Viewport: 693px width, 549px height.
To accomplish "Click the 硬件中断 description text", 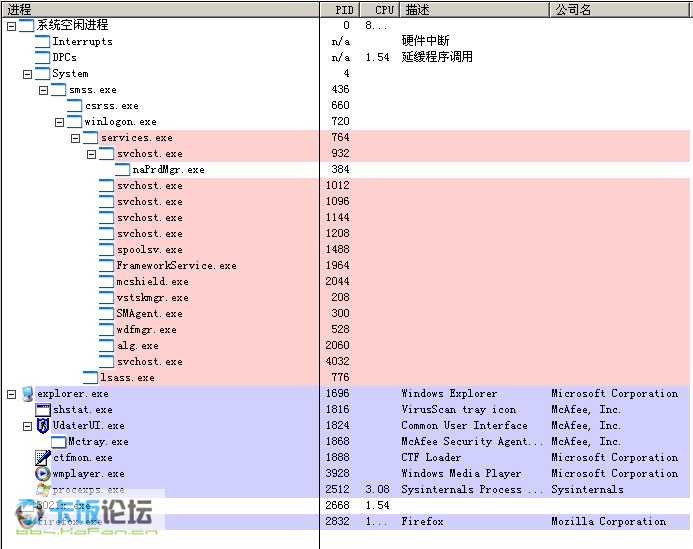I will [x=425, y=41].
